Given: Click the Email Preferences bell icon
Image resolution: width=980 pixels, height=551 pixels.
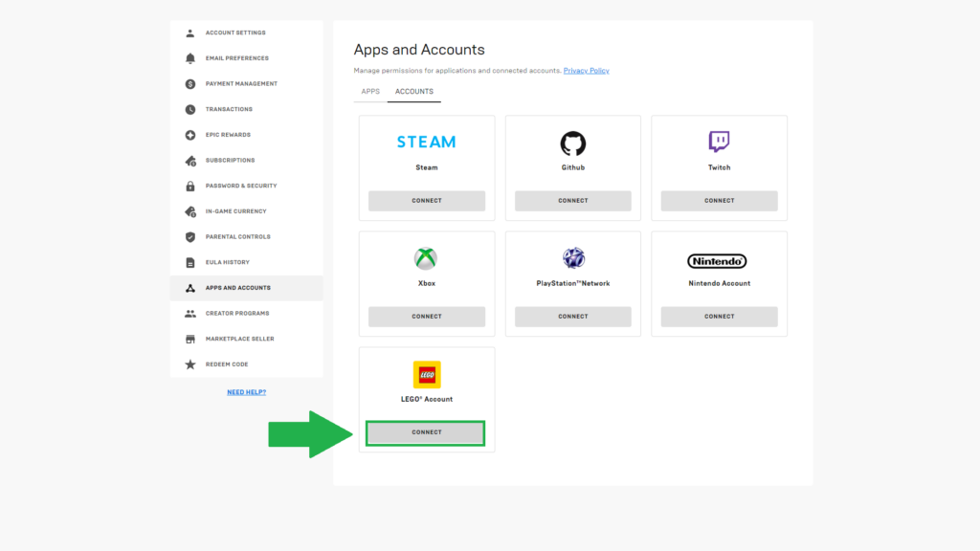Looking at the screenshot, I should (x=190, y=58).
